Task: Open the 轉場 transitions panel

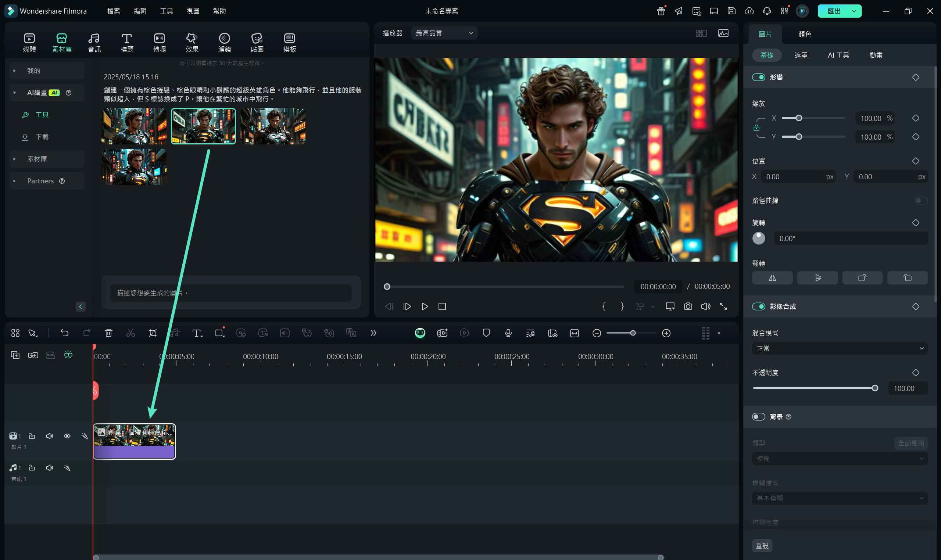Action: [159, 42]
